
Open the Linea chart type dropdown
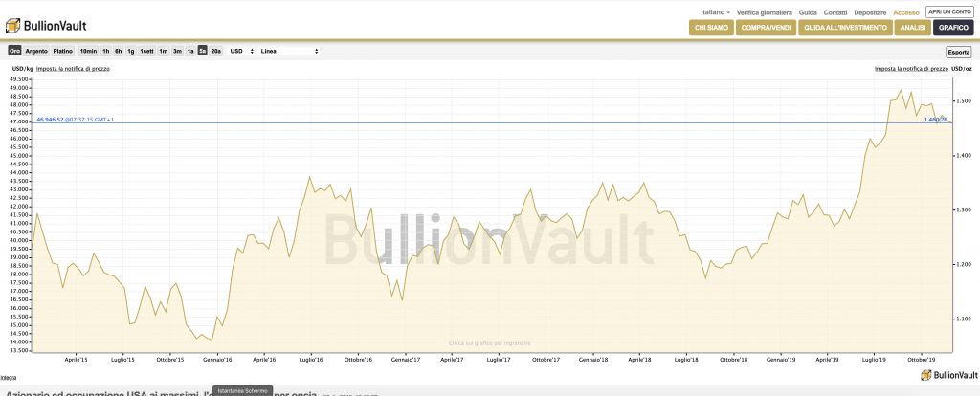click(x=290, y=51)
